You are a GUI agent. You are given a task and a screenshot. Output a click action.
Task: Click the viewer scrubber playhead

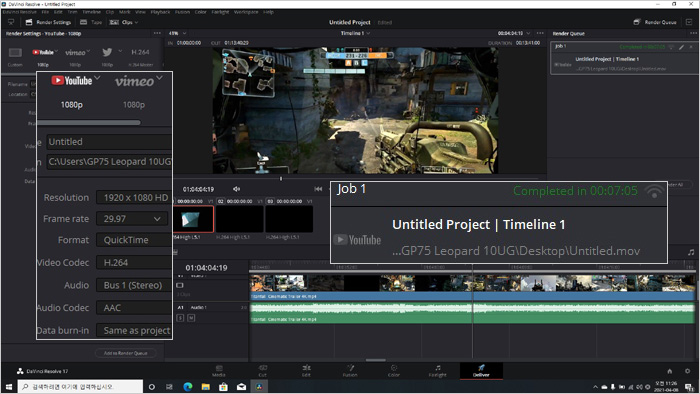click(281, 178)
